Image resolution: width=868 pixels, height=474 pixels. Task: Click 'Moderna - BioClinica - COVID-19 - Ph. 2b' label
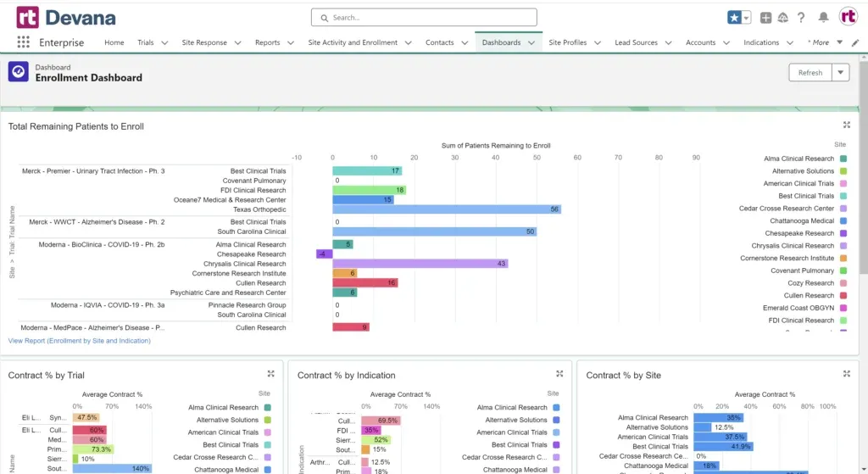pyautogui.click(x=102, y=244)
